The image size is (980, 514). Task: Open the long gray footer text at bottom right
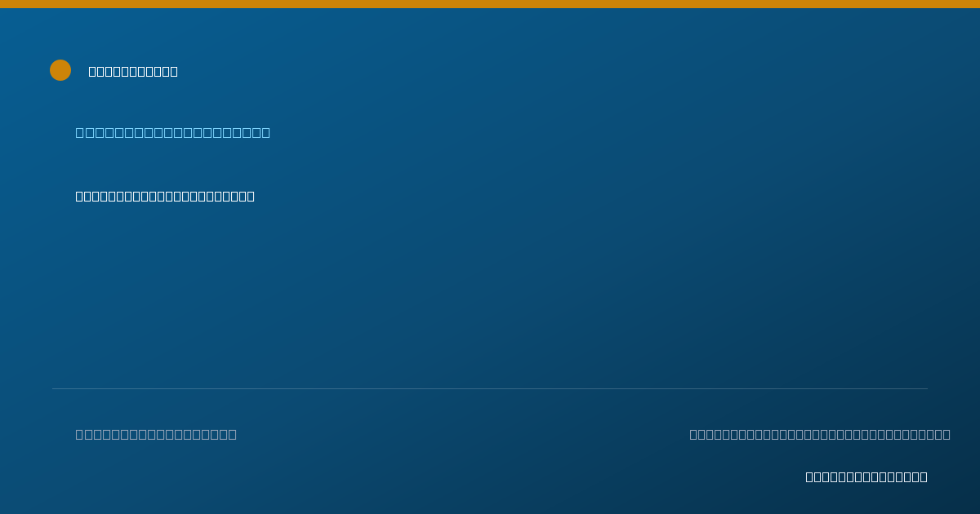coord(820,434)
